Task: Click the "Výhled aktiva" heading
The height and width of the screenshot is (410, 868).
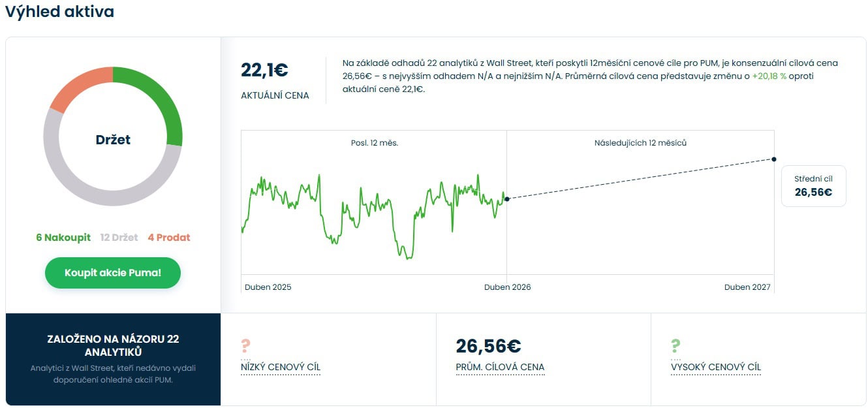Action: click(x=60, y=12)
